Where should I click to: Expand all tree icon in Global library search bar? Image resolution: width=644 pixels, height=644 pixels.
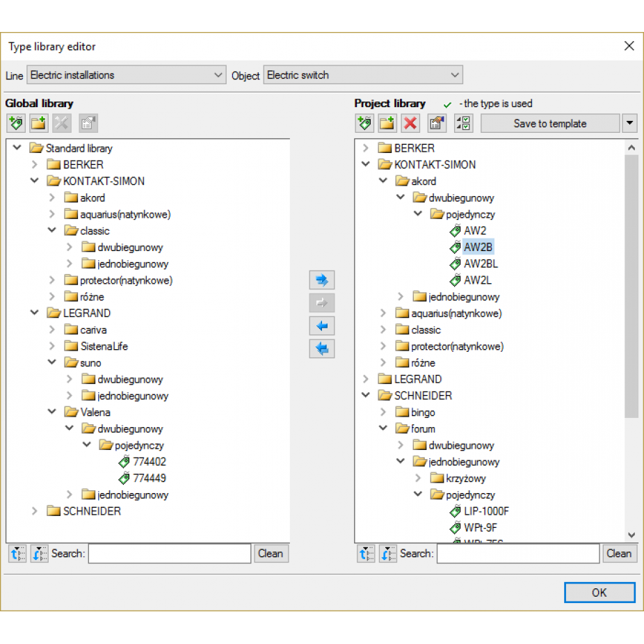pos(17,554)
